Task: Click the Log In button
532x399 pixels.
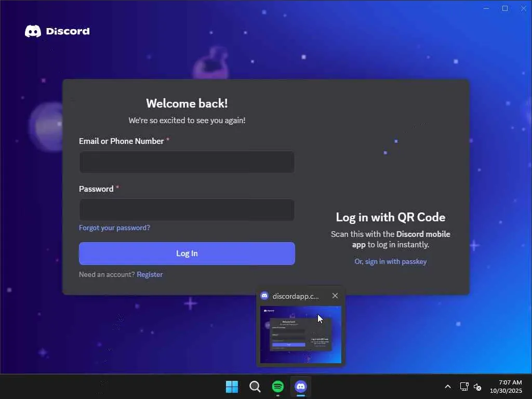Action: (187, 254)
